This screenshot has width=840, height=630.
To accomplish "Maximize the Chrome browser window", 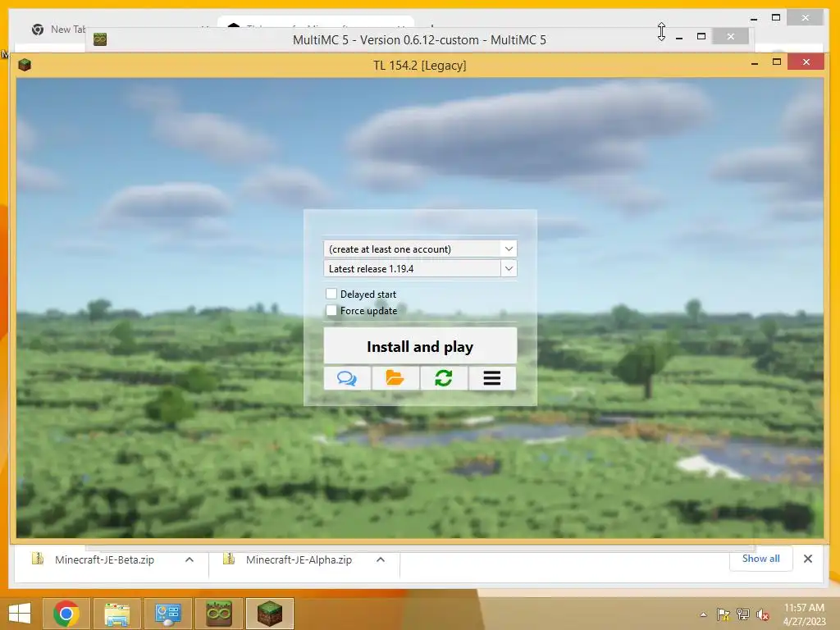I will click(776, 18).
